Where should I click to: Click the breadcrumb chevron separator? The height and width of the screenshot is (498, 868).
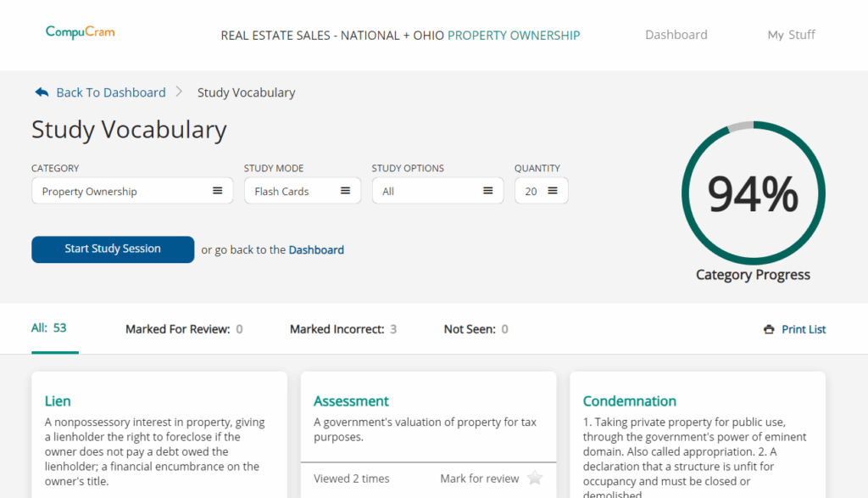pyautogui.click(x=180, y=92)
